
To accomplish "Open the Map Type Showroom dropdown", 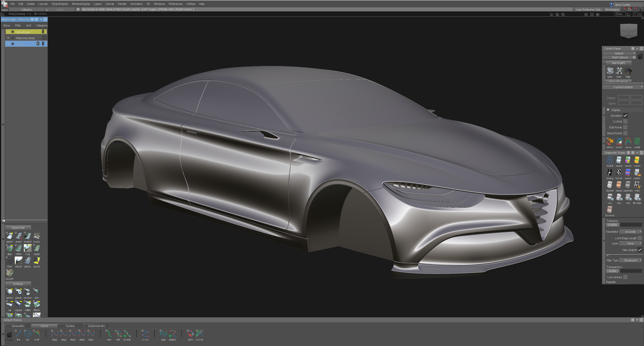I will (x=631, y=260).
